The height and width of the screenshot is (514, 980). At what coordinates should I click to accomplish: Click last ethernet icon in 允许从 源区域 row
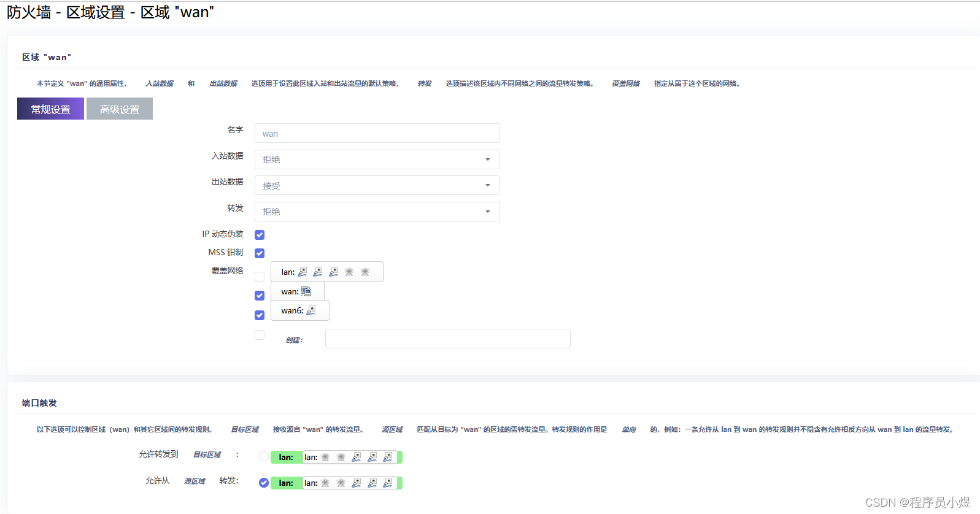pyautogui.click(x=388, y=483)
